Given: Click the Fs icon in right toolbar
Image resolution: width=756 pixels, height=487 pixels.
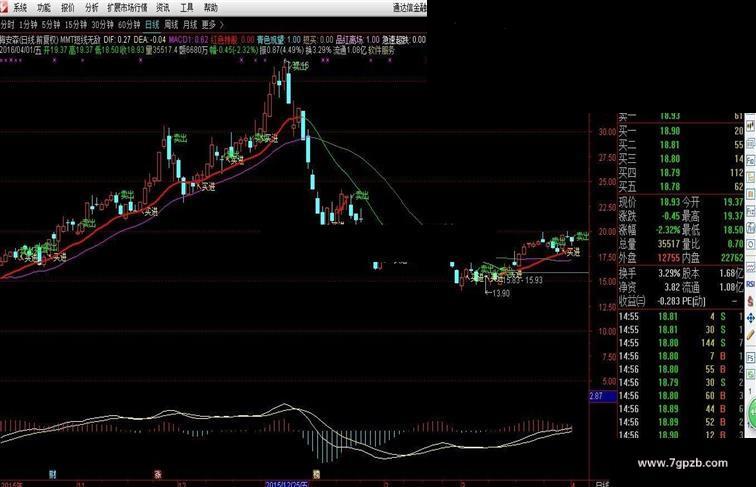Looking at the screenshot, I should pos(751,358).
